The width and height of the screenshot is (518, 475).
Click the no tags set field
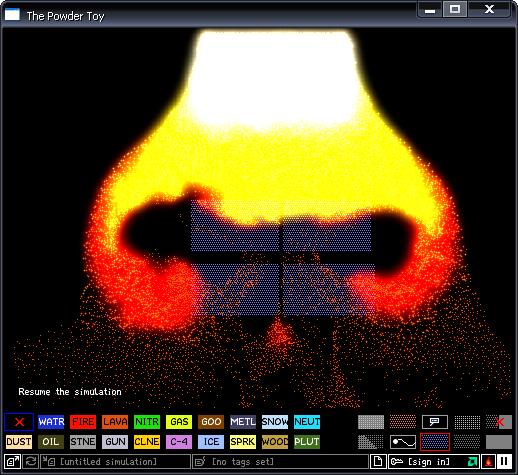coord(280,462)
